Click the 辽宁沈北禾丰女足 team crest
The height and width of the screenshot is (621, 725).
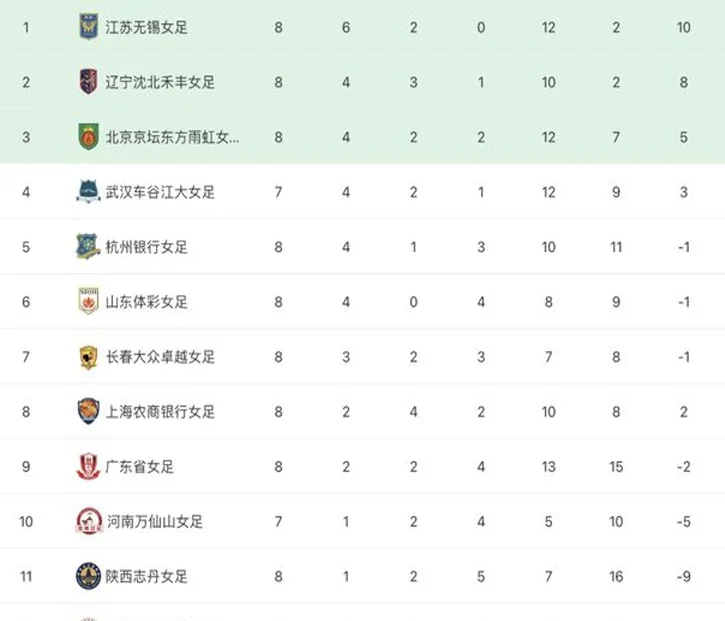88,82
